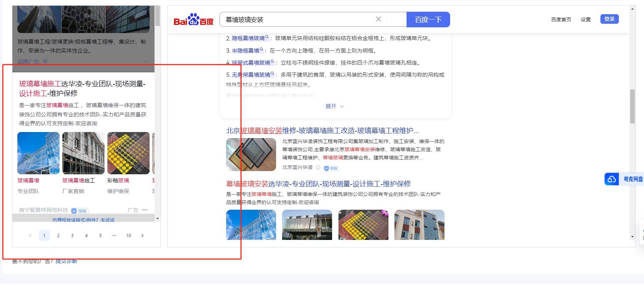Open the 无骨架幕墙玻璃 term link
Image resolution: width=644 pixels, height=285 pixels.
pyautogui.click(x=251, y=75)
